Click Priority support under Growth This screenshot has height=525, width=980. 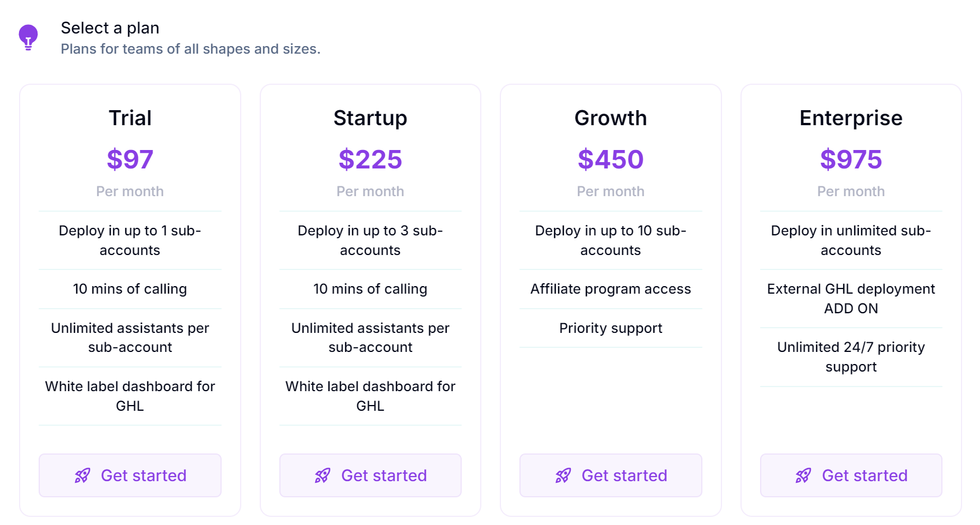pos(610,328)
